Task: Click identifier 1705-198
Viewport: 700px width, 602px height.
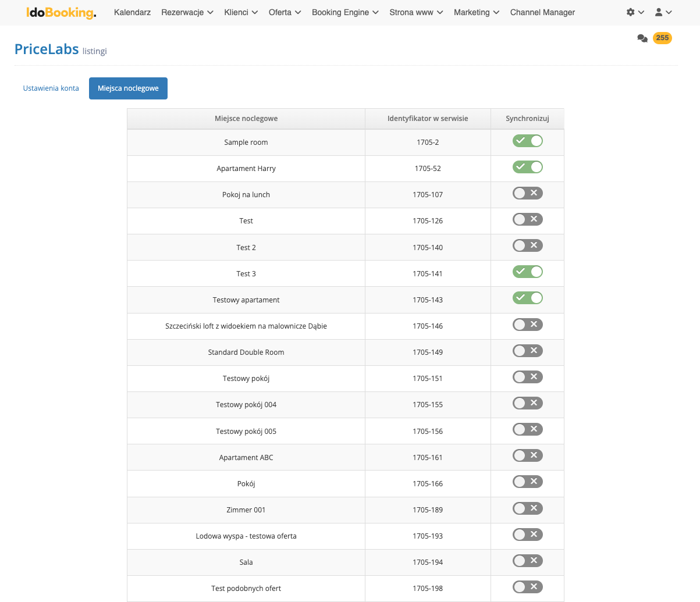Action: click(x=428, y=589)
